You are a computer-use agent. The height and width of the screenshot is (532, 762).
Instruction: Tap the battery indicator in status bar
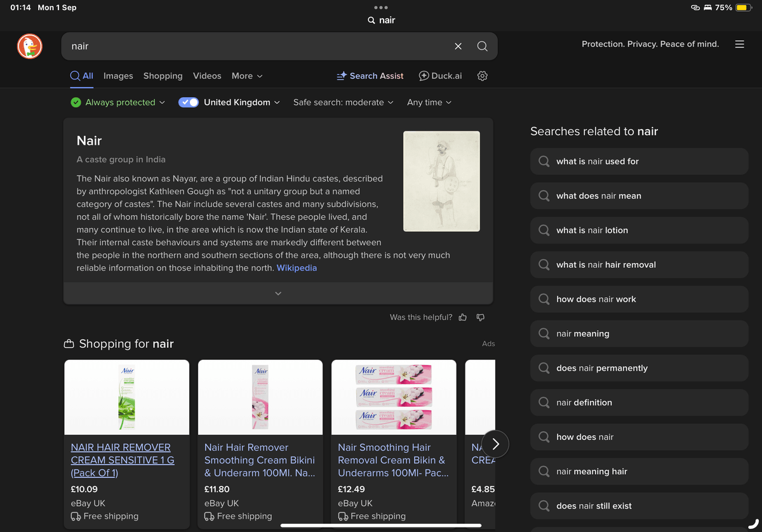pyautogui.click(x=744, y=8)
